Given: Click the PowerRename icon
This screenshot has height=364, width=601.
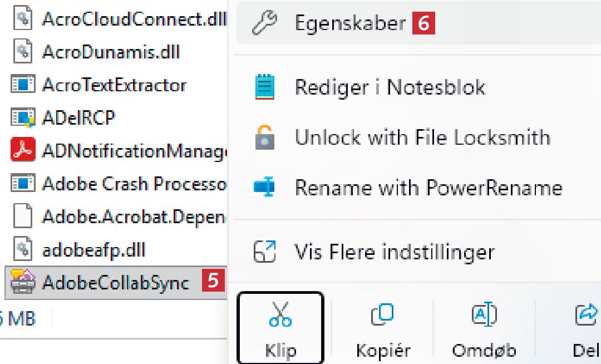Looking at the screenshot, I should (264, 188).
